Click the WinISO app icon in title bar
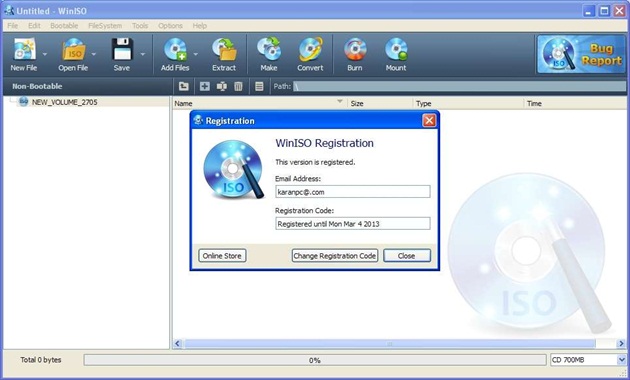This screenshot has width=630, height=380. pos(9,10)
